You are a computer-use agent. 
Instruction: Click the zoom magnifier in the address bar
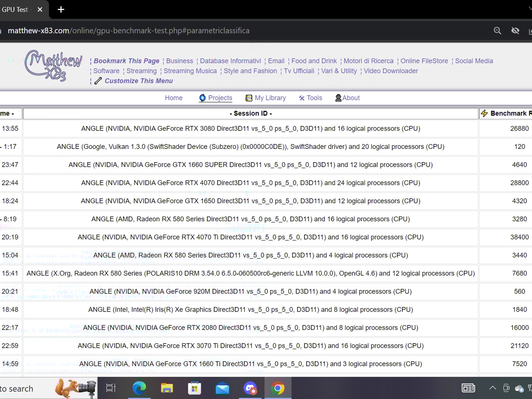(497, 31)
